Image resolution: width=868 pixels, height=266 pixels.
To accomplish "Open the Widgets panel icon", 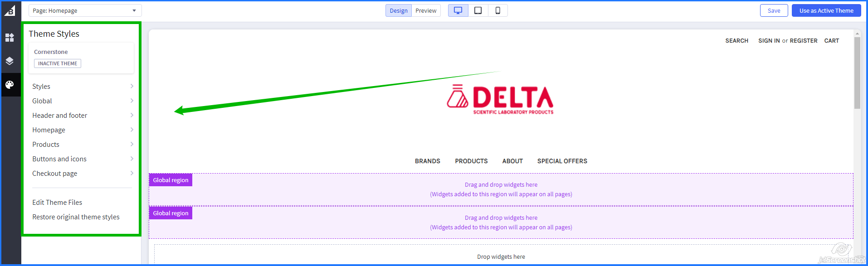I will tap(10, 38).
